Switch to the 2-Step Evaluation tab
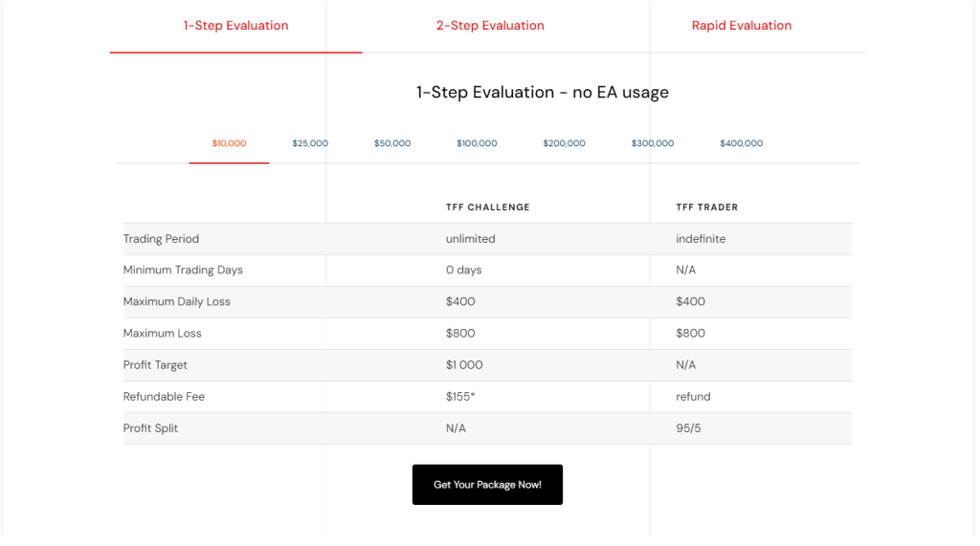Image resolution: width=980 pixels, height=546 pixels. point(490,26)
